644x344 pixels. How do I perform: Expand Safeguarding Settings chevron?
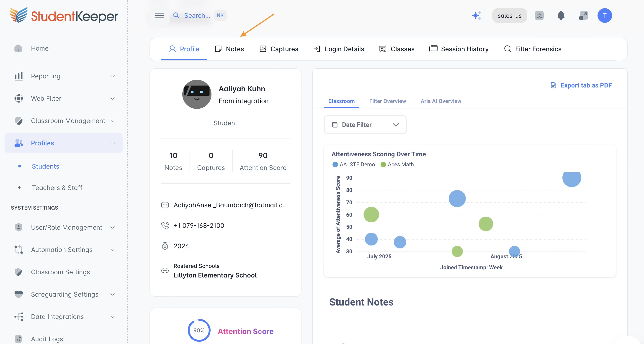tap(113, 294)
